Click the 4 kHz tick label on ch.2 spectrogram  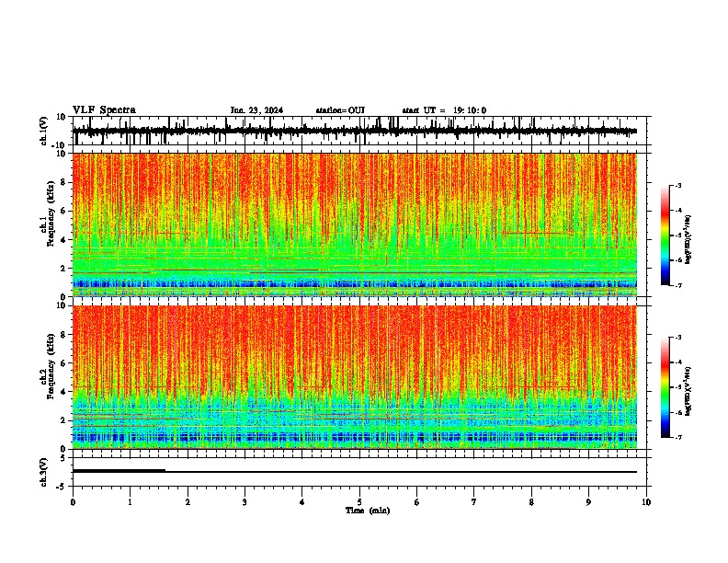click(63, 392)
